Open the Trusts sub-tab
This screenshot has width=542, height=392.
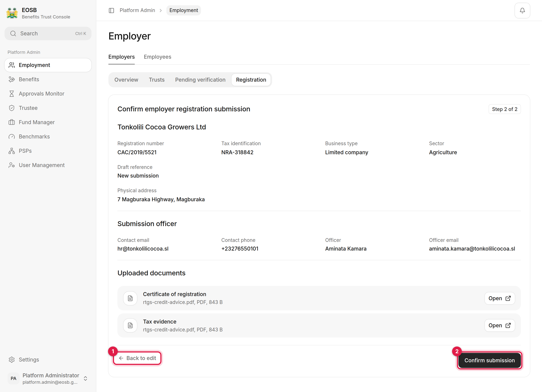157,80
